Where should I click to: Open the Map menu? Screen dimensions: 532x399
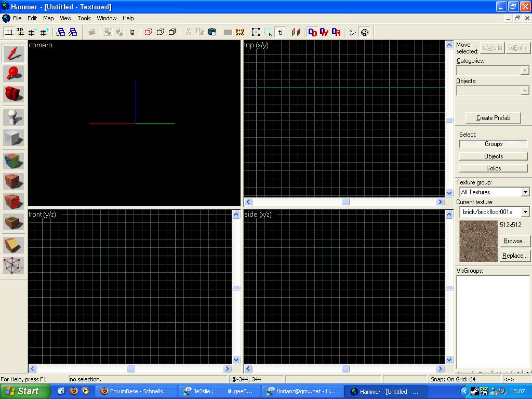(x=48, y=18)
